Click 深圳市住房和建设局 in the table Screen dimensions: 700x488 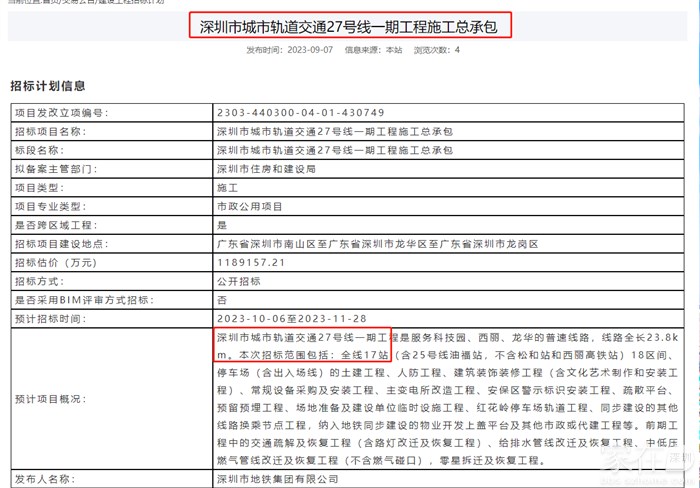pyautogui.click(x=265, y=169)
